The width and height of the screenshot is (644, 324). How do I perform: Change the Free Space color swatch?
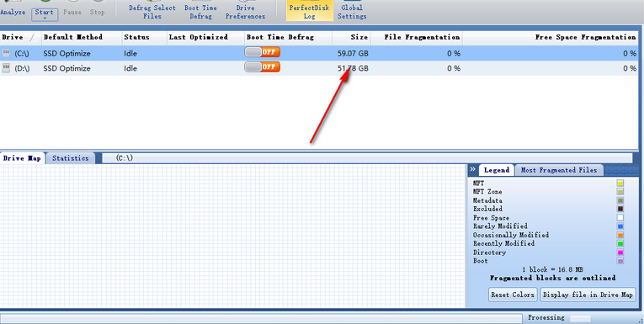click(x=620, y=218)
